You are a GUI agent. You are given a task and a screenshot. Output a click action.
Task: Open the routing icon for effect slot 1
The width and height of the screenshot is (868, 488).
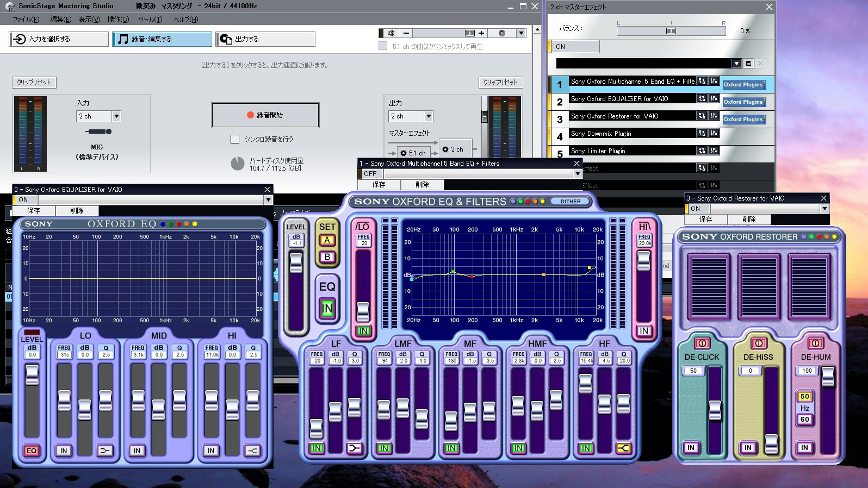[x=702, y=81]
